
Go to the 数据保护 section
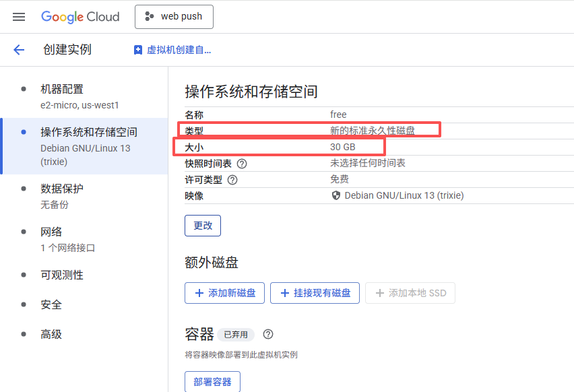click(x=62, y=189)
